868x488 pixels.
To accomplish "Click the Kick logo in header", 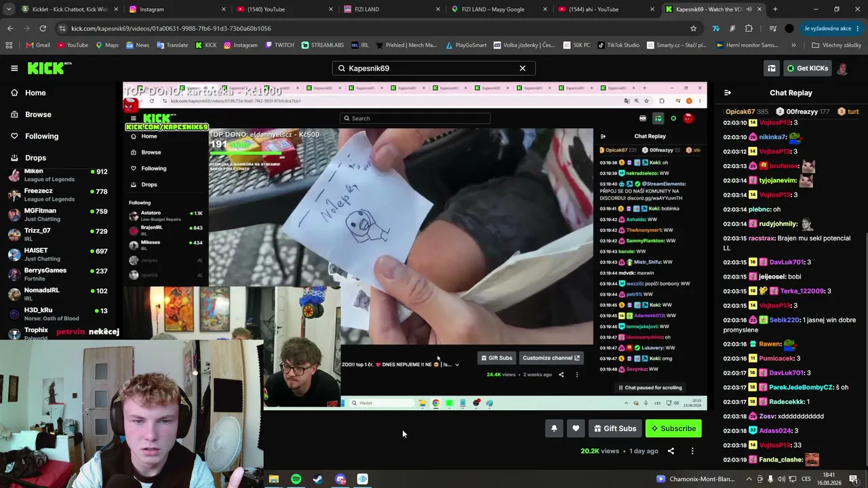I will pos(50,68).
